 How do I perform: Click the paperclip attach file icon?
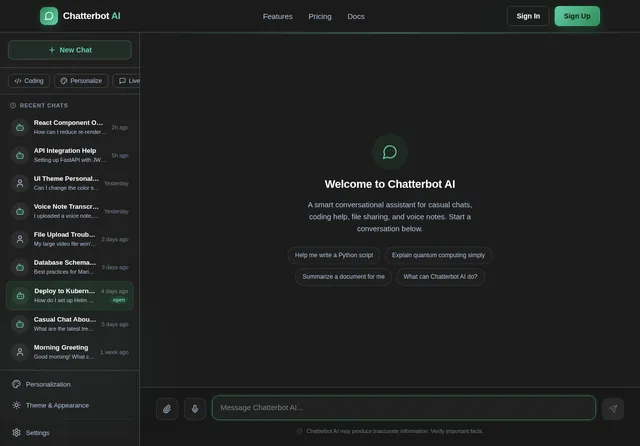click(167, 408)
